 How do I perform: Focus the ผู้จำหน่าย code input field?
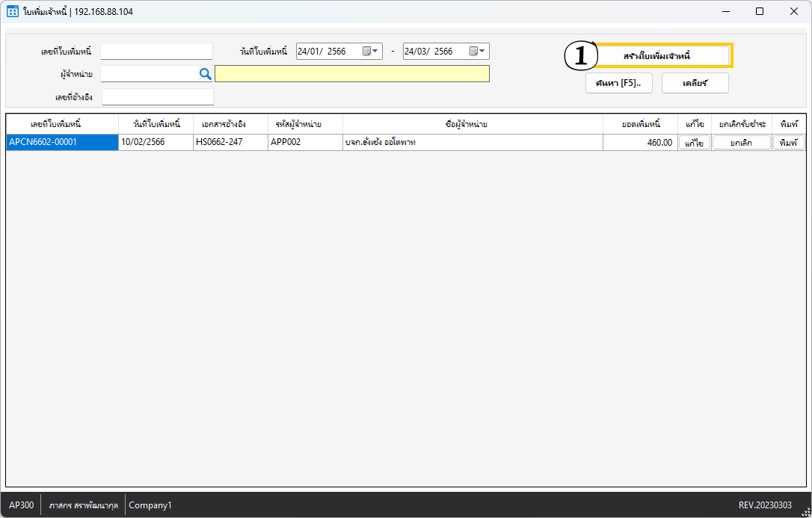(x=148, y=73)
